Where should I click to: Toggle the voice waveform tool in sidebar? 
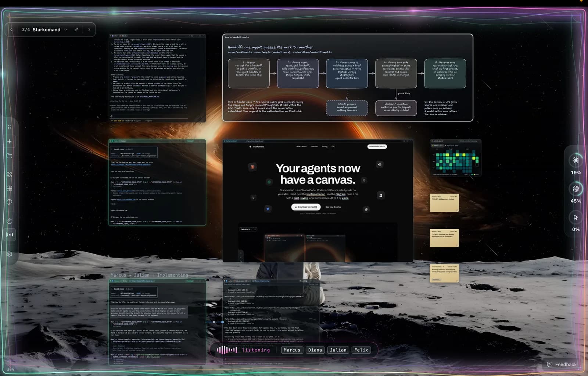coord(10,235)
